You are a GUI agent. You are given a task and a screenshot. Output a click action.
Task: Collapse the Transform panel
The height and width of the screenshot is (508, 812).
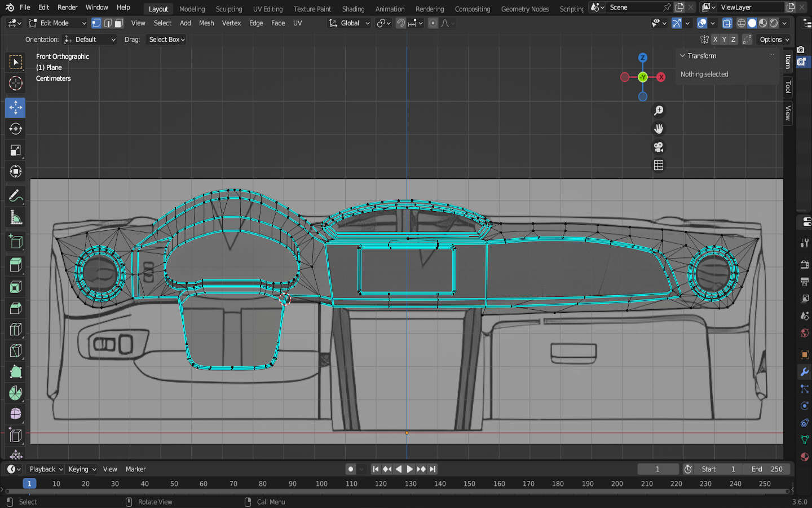(x=682, y=56)
